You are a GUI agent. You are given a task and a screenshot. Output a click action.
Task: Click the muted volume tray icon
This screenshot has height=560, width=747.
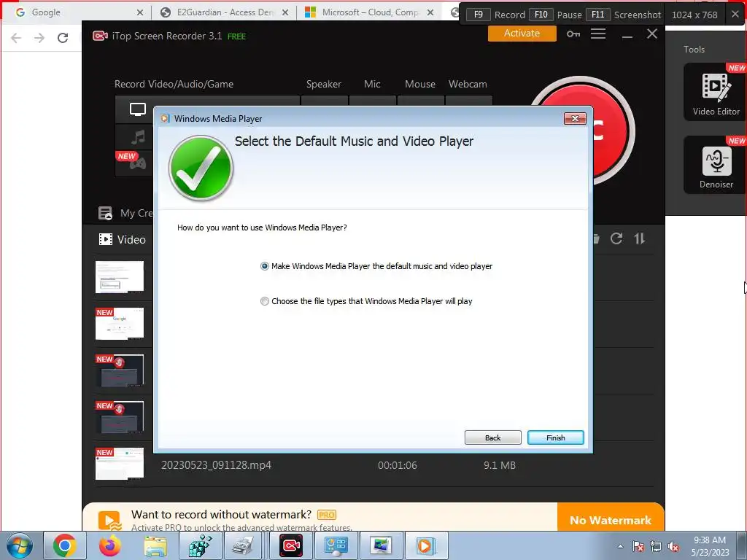pos(673,546)
